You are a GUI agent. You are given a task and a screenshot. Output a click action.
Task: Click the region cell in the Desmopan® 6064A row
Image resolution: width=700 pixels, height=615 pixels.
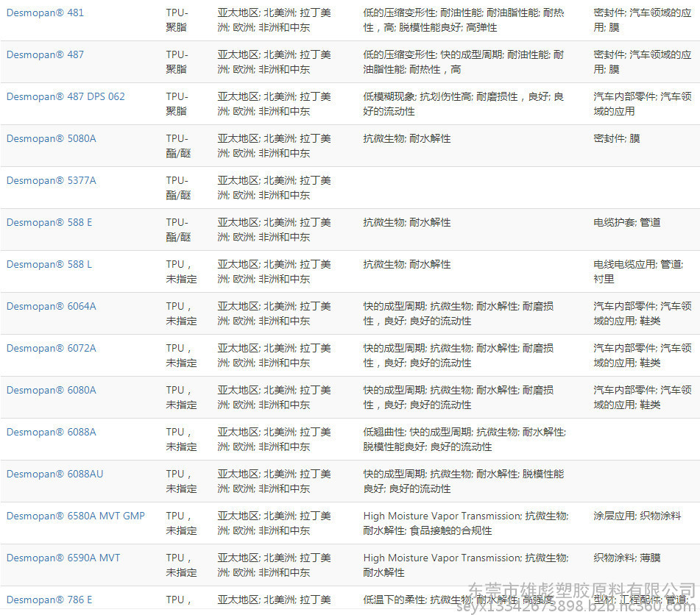[274, 313]
